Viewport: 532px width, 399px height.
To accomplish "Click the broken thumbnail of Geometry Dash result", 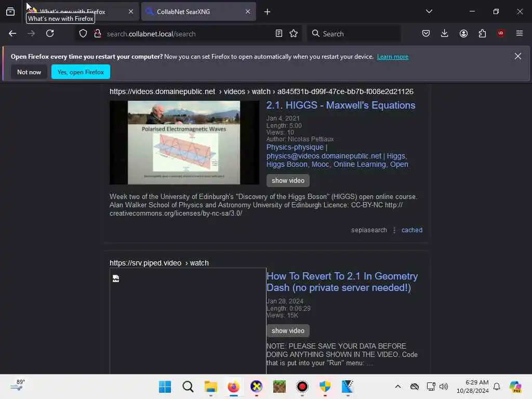I will pyautogui.click(x=188, y=321).
